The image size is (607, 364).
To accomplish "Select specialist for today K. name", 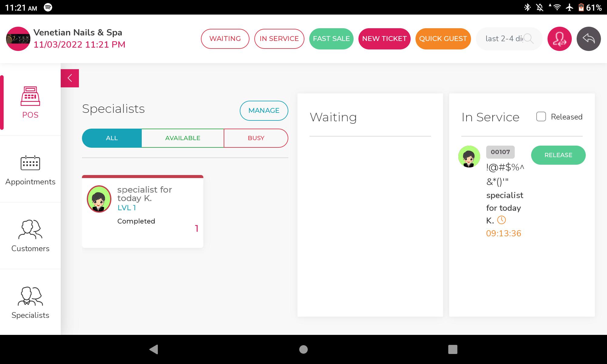I will coord(145,194).
